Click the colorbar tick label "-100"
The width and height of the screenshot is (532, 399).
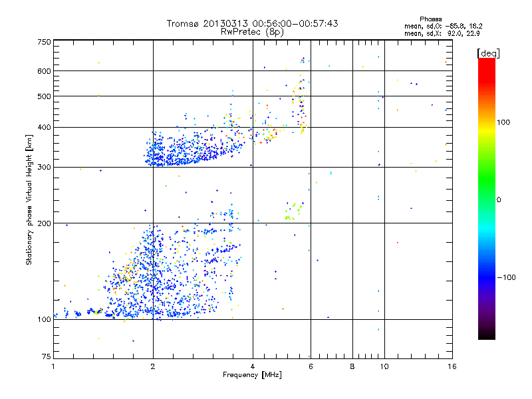(506, 277)
